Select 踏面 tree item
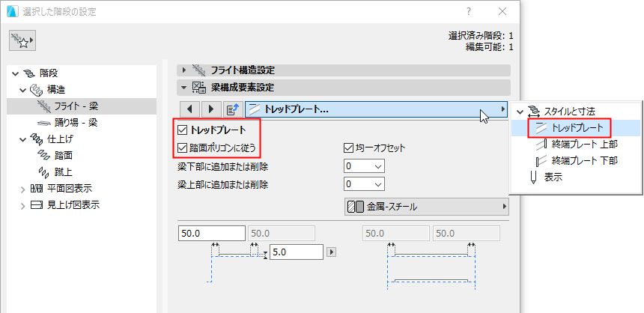The image size is (644, 313). (x=64, y=156)
